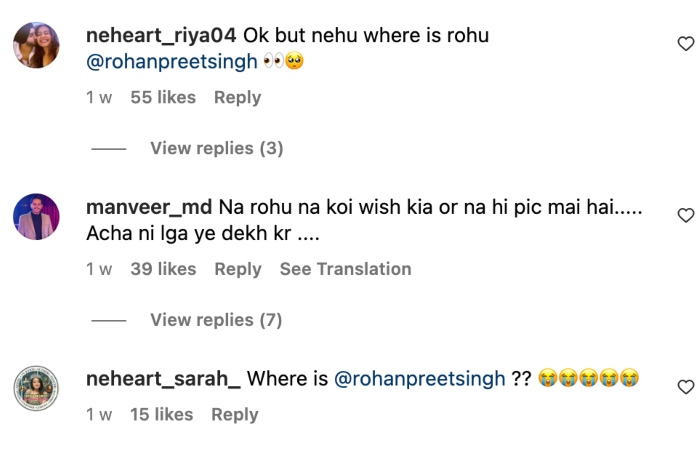Open the neheart_riya04 username link
The width and height of the screenshot is (700, 451).
161,35
